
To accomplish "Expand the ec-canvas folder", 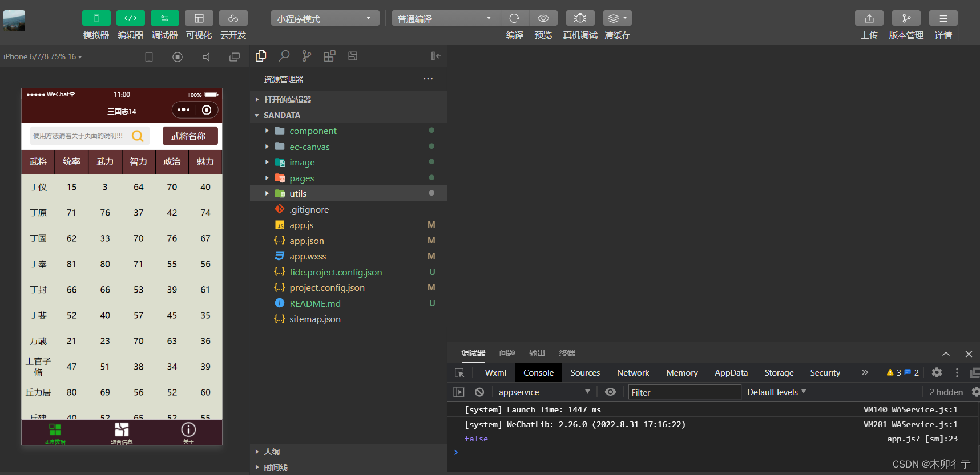I will (x=348, y=147).
